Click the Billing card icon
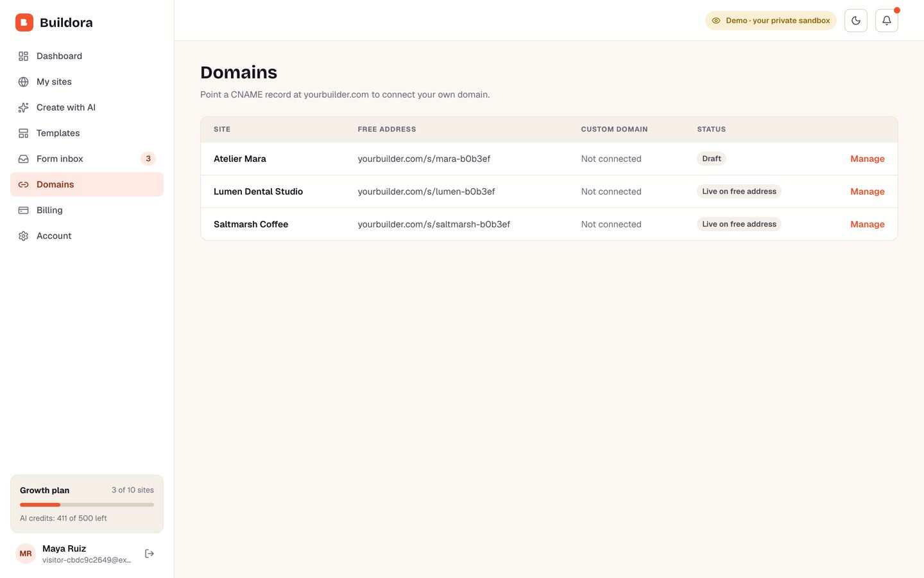The image size is (924, 578). (x=24, y=210)
